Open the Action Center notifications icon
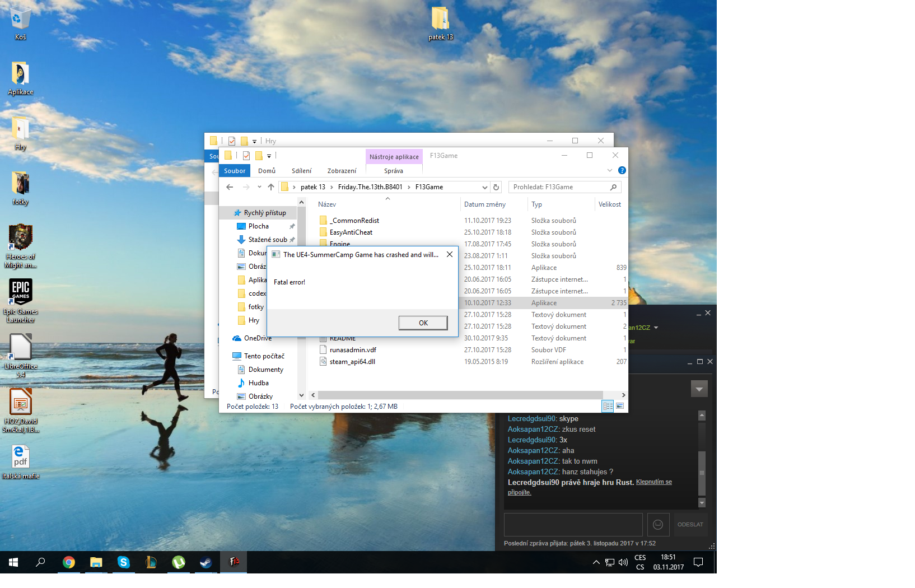 click(x=698, y=562)
